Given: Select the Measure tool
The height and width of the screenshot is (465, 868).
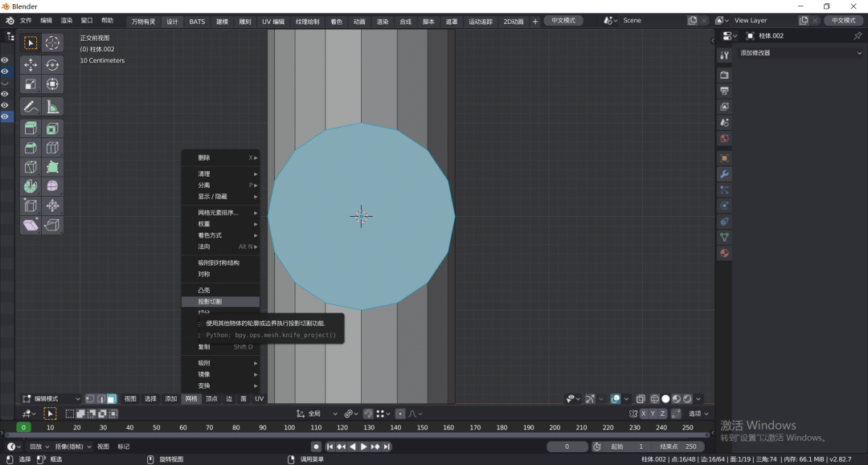Looking at the screenshot, I should tap(52, 106).
